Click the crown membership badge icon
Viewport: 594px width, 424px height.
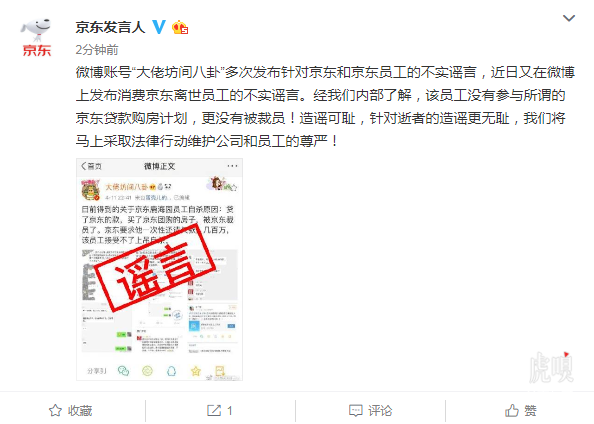coord(180,27)
